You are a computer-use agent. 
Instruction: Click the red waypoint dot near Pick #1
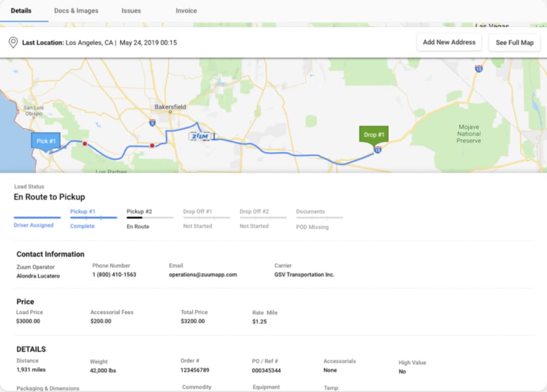click(x=85, y=143)
